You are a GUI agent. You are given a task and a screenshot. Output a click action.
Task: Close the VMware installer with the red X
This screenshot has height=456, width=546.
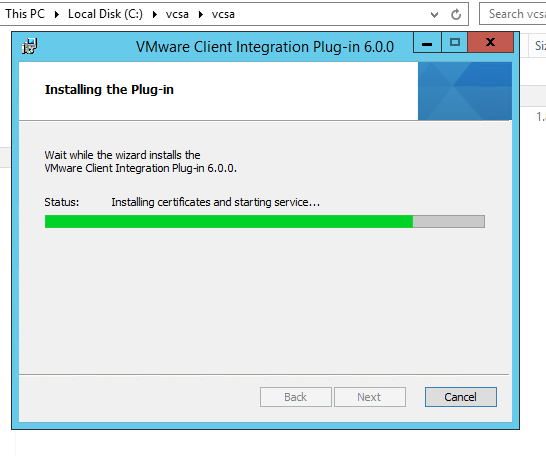pos(490,42)
